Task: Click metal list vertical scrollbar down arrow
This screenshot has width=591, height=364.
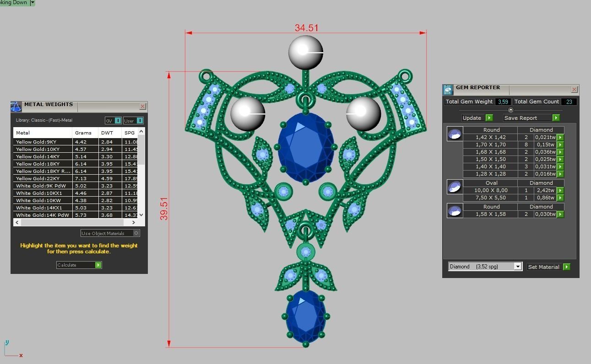Action: pyautogui.click(x=141, y=214)
